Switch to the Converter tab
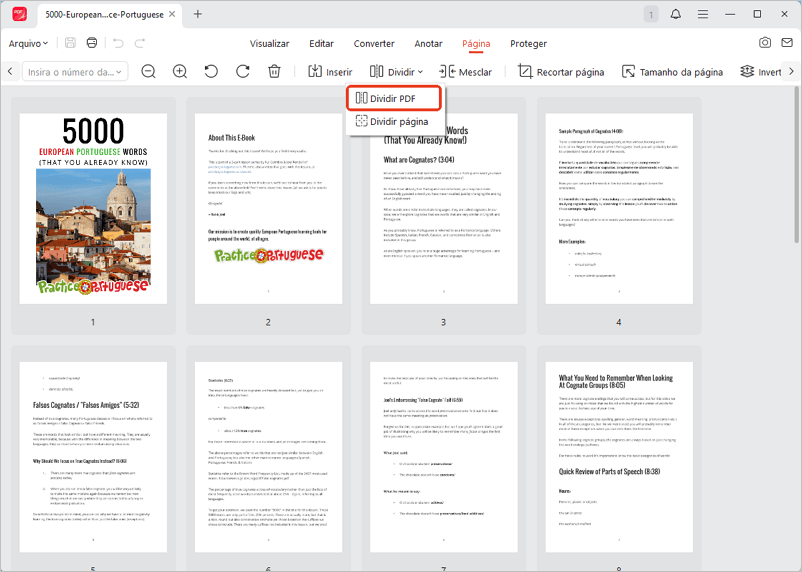This screenshot has width=802, height=572. [x=374, y=43]
